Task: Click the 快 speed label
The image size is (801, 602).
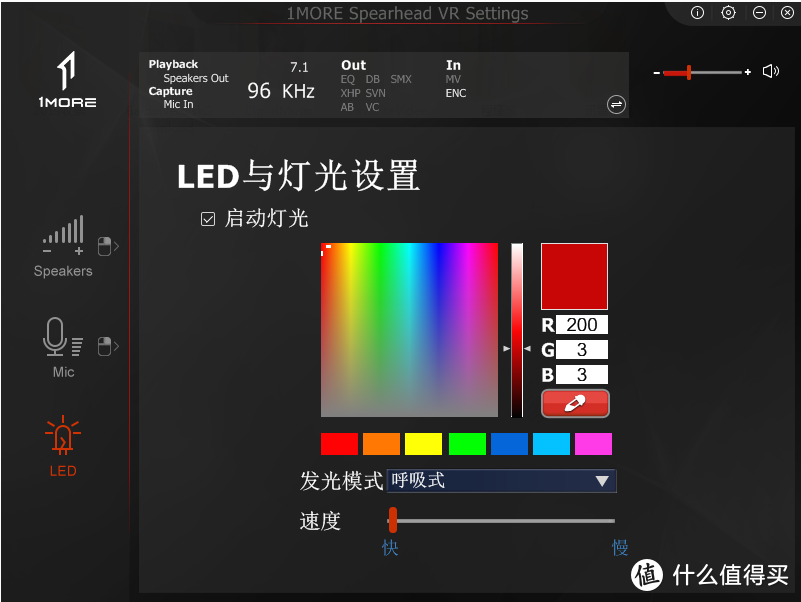Action: point(390,548)
